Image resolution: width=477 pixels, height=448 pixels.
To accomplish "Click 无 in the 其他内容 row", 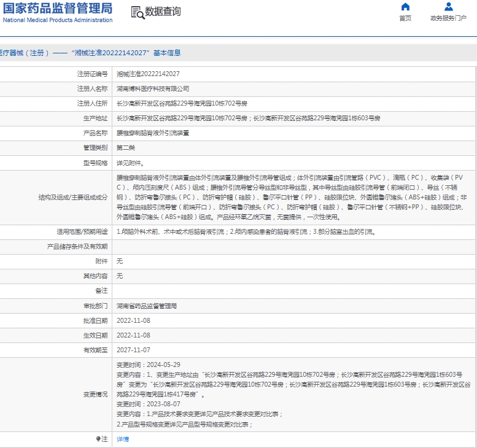I will click(120, 276).
